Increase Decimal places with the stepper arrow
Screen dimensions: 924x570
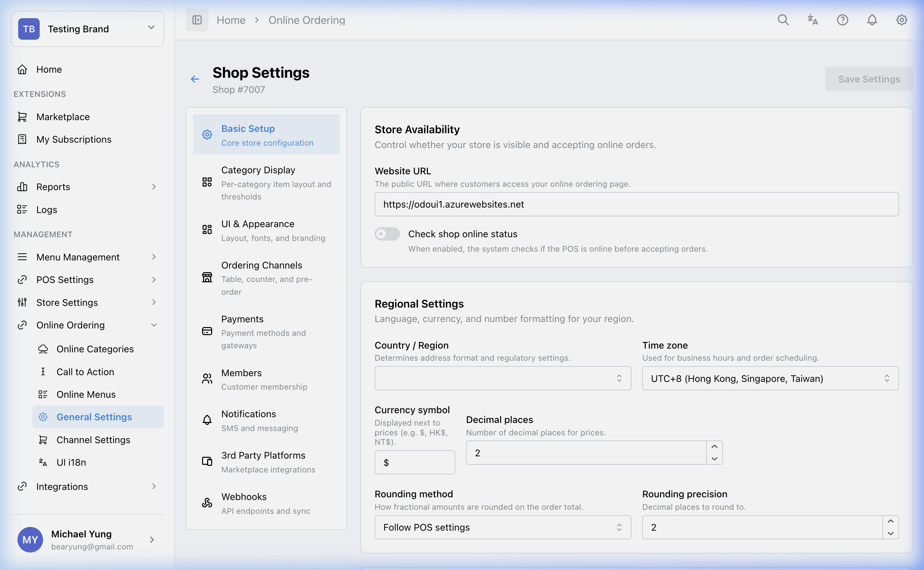714,447
